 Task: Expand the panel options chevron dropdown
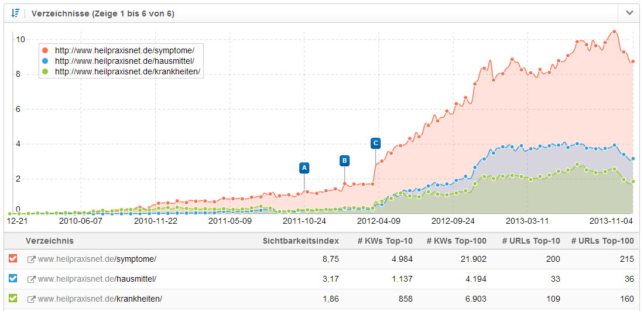pos(629,13)
